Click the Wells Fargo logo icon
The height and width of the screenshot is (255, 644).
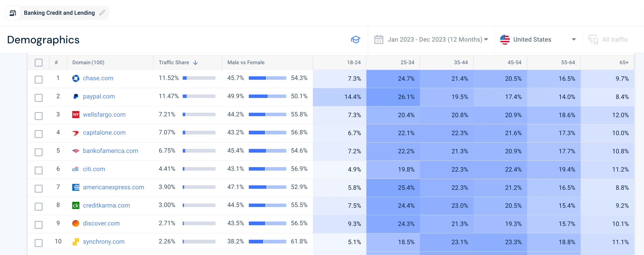coord(76,114)
